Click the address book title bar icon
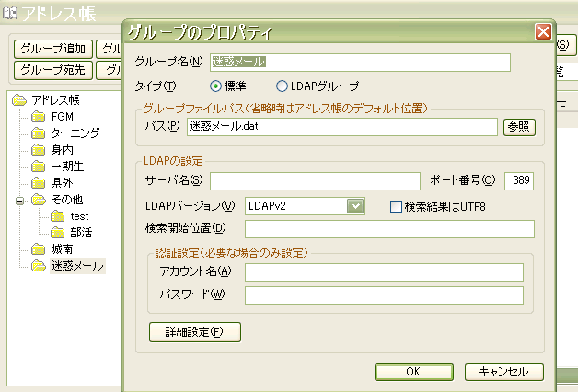Viewport: 578px width, 392px height. pyautogui.click(x=10, y=14)
